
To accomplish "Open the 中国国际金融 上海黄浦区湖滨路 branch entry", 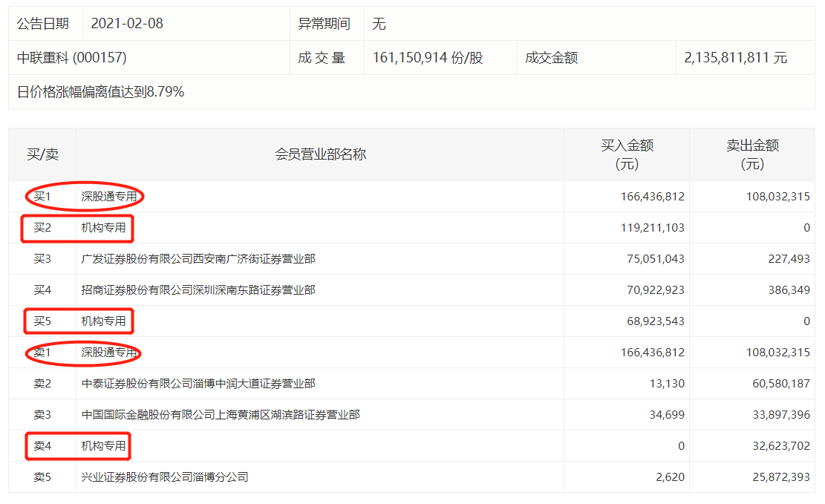I will pos(221,415).
